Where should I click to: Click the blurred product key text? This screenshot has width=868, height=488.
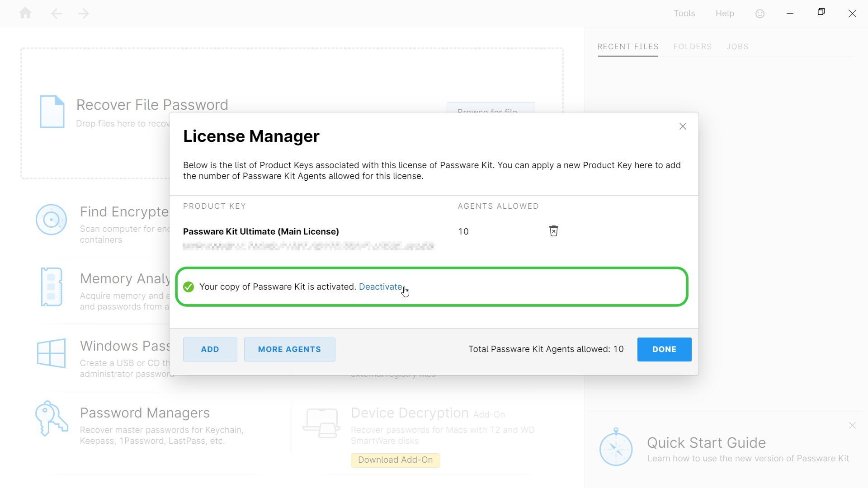click(308, 246)
